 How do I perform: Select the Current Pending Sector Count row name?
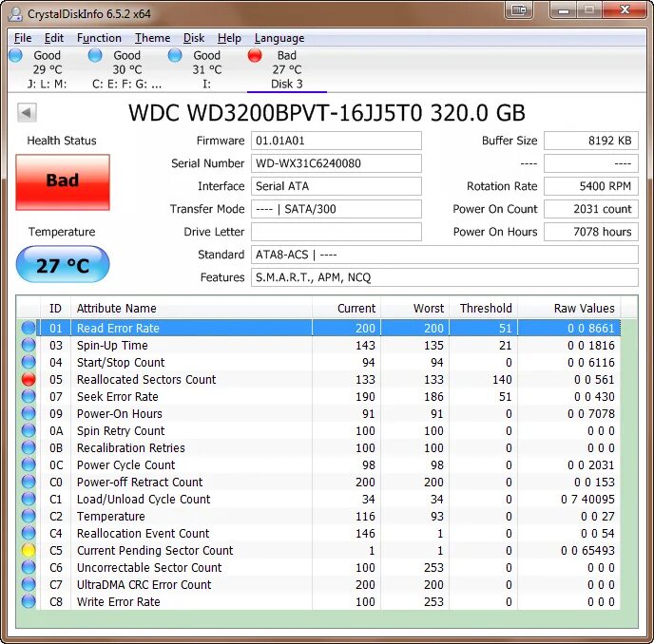(155, 550)
